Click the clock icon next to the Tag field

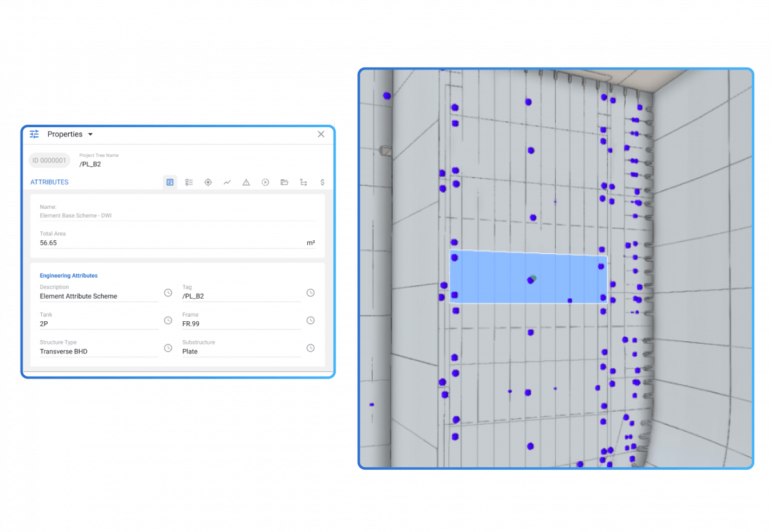point(310,292)
